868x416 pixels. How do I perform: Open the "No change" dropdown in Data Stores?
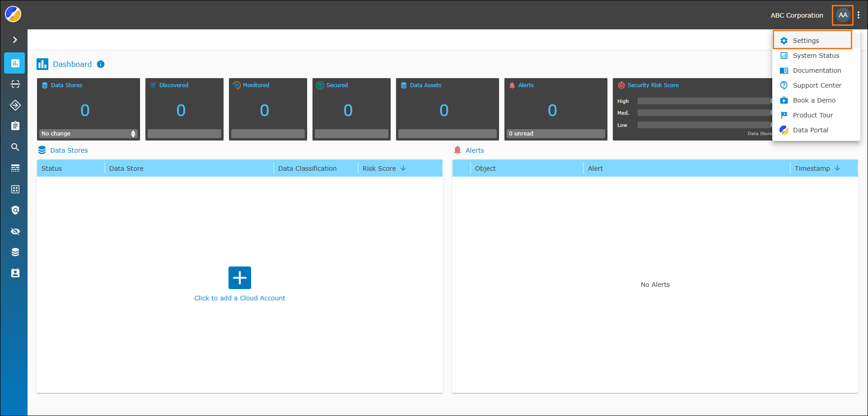[x=88, y=134]
